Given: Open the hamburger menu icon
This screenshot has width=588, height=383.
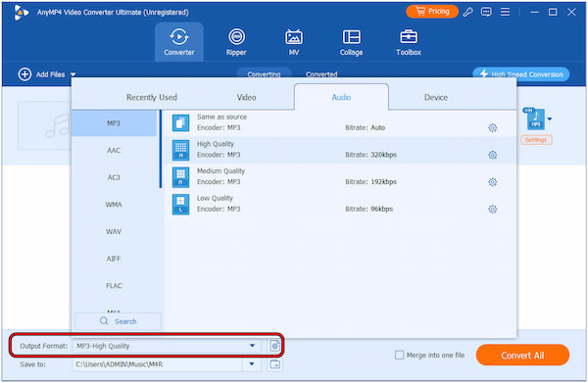Looking at the screenshot, I should pos(505,12).
